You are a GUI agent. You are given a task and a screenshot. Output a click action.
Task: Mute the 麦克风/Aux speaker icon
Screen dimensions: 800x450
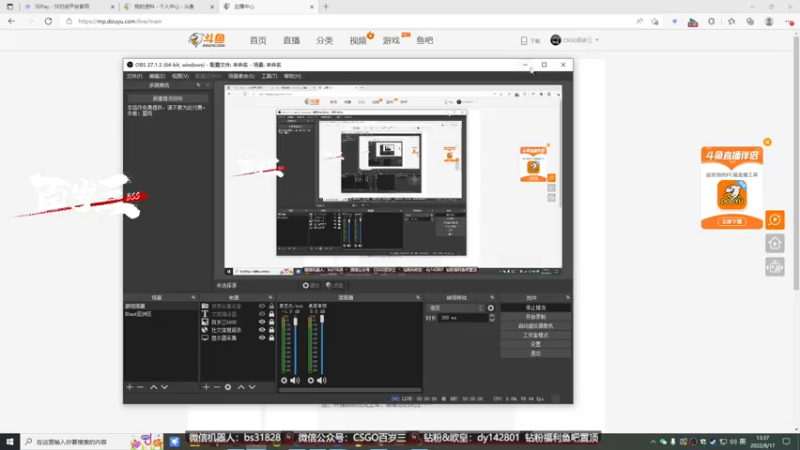click(295, 380)
